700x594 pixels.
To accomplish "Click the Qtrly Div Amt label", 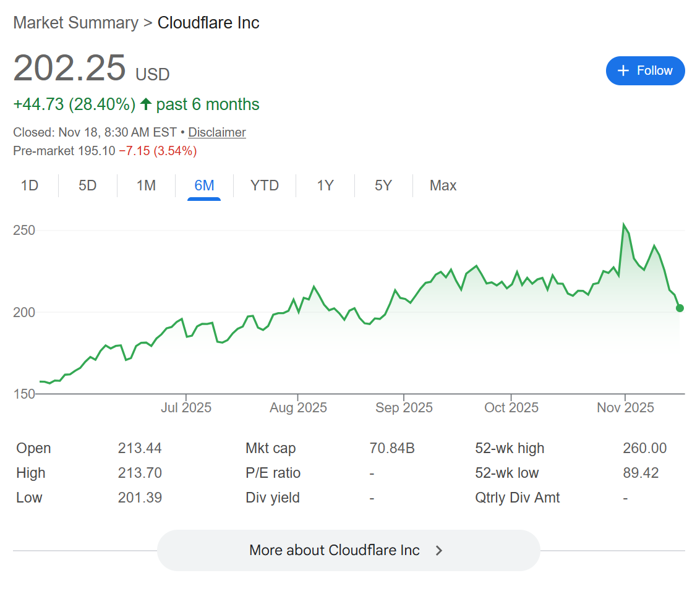I will click(517, 498).
